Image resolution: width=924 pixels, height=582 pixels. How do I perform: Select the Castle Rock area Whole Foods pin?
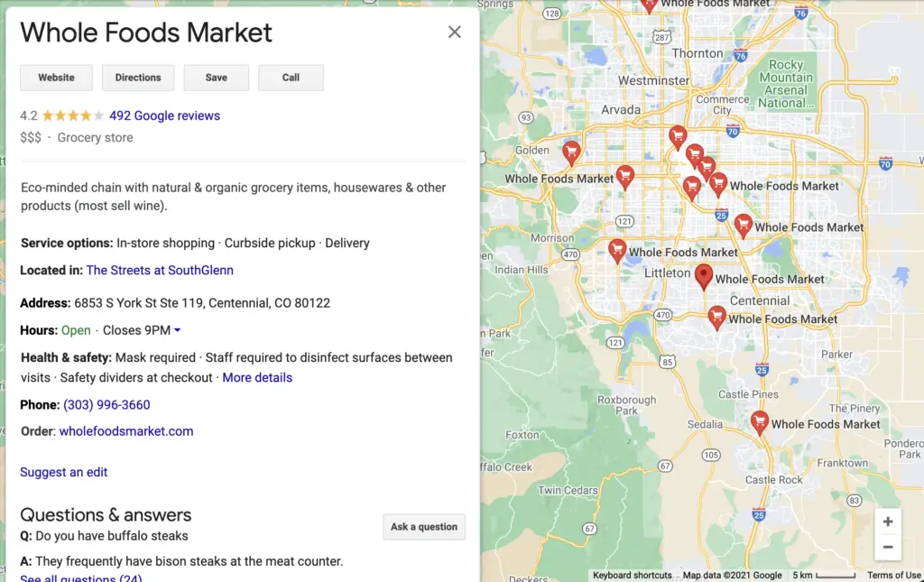point(760,423)
